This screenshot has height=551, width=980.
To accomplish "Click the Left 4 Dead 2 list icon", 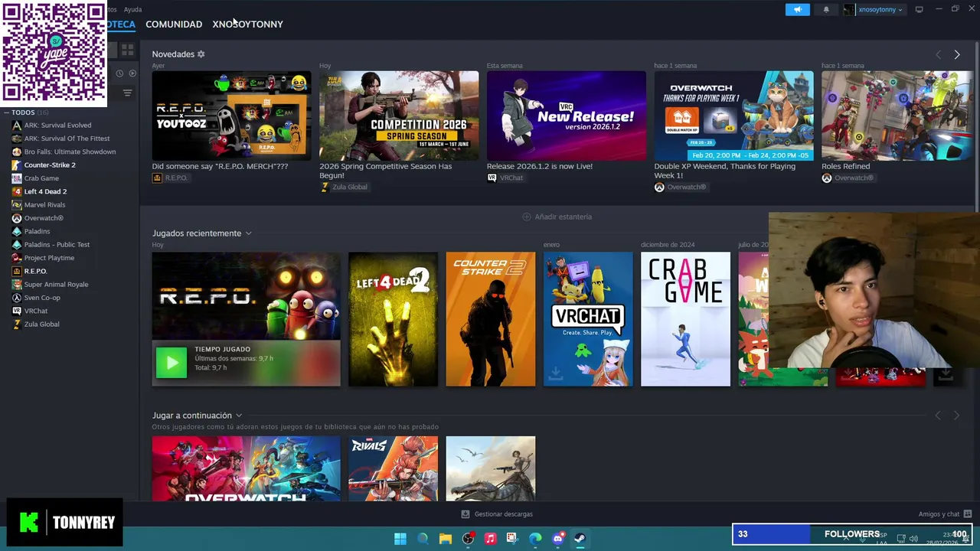I will (x=17, y=191).
